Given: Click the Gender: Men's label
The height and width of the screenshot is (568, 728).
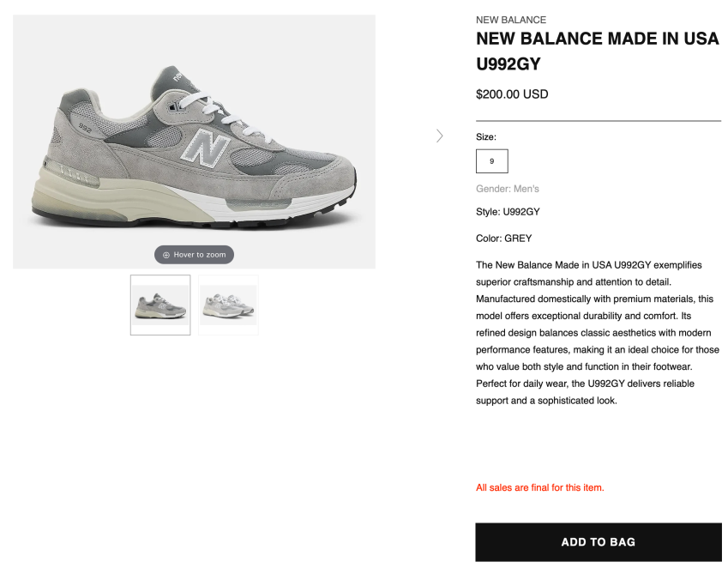Looking at the screenshot, I should pyautogui.click(x=507, y=189).
